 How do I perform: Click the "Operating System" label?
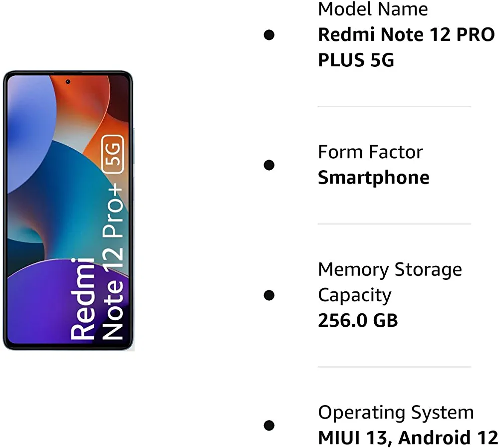pyautogui.click(x=396, y=412)
